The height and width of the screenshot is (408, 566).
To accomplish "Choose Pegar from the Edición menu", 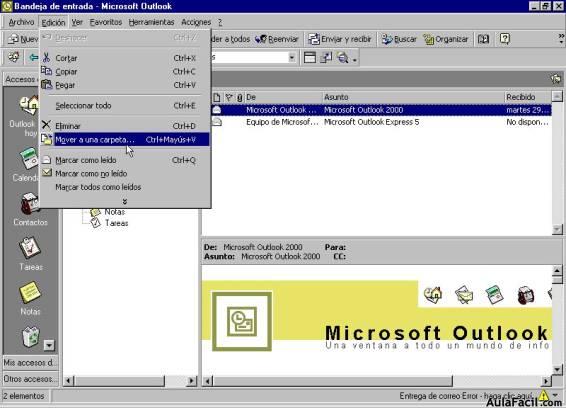I will [x=125, y=85].
